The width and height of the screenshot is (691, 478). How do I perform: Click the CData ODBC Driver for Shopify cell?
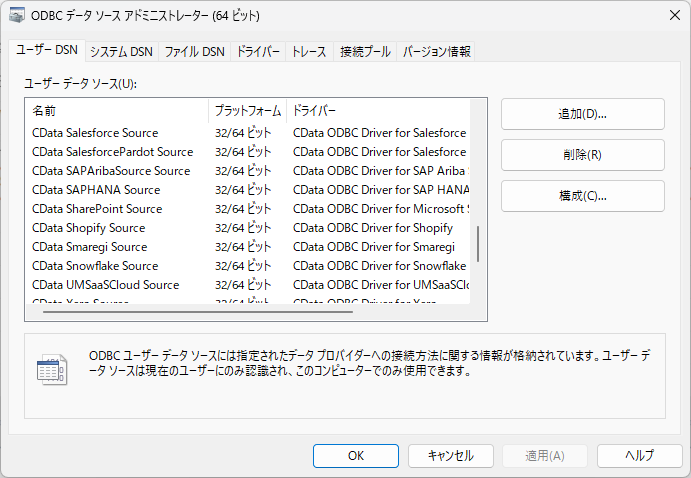click(373, 228)
